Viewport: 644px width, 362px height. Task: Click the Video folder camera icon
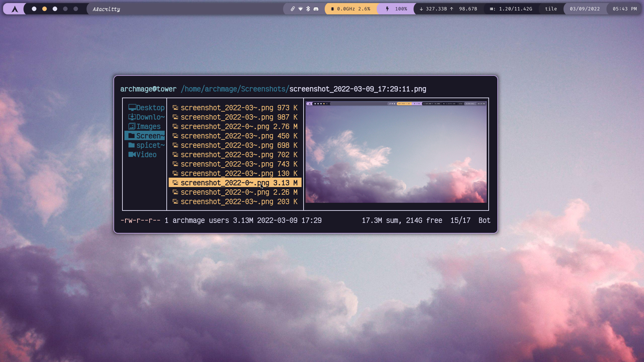tap(132, 155)
